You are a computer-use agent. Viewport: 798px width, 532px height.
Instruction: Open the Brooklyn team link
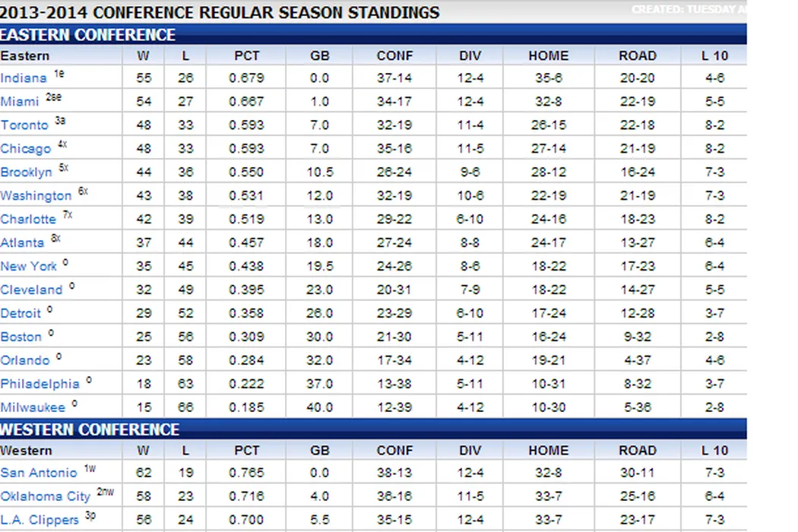27,173
